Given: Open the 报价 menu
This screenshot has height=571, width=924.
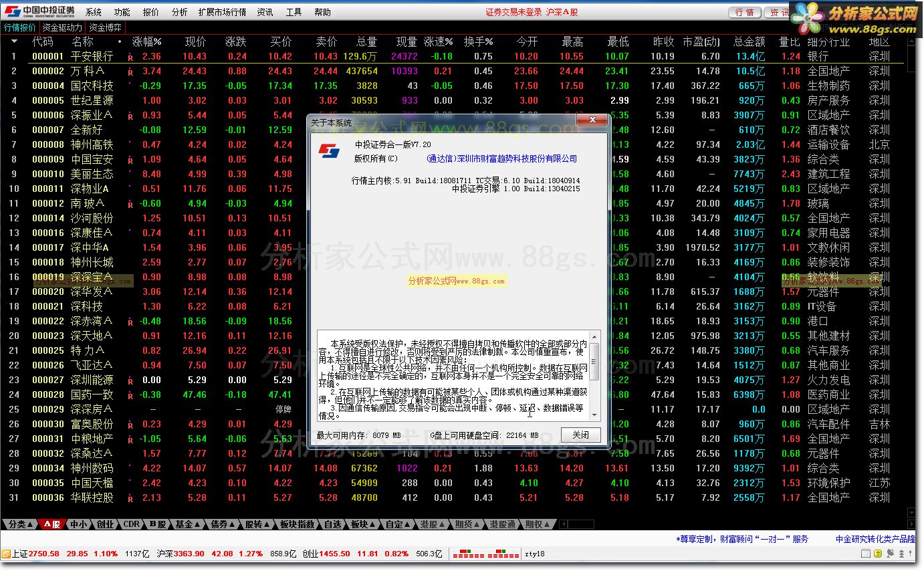Looking at the screenshot, I should 151,12.
